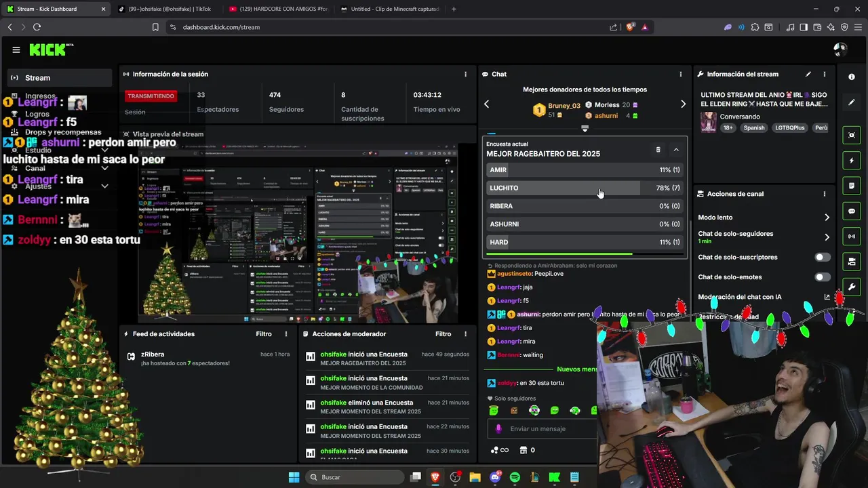The width and height of the screenshot is (868, 488).
Task: Toggle the chat bubble widget in sidebar
Action: point(852,211)
